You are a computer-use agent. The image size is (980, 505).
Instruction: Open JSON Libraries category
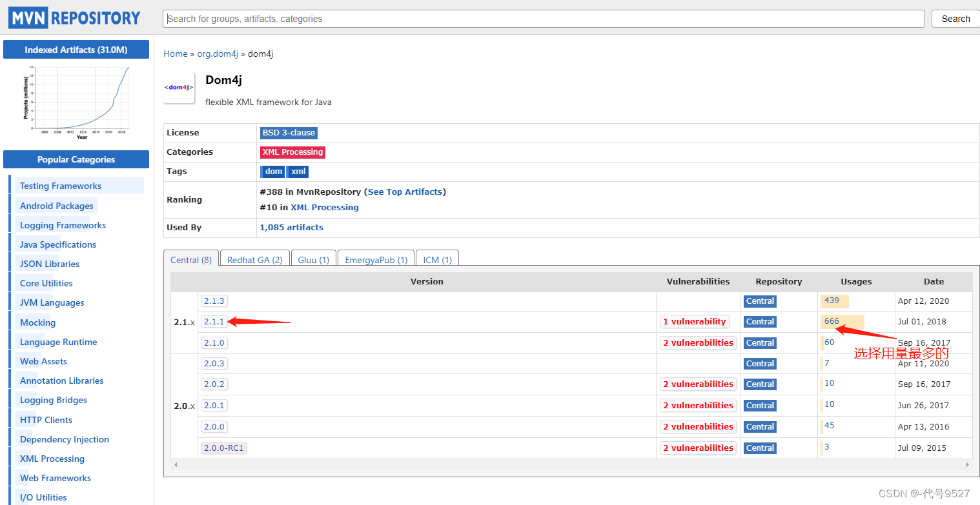[x=50, y=264]
